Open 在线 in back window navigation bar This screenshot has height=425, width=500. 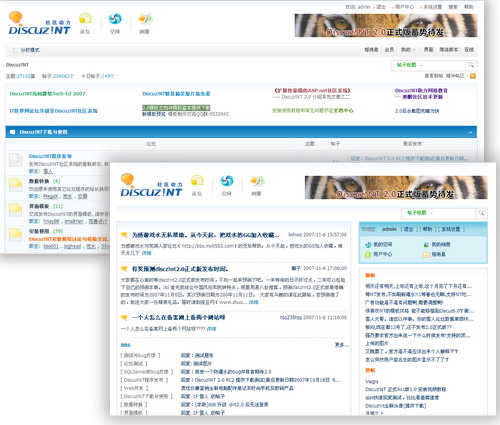coord(469,50)
